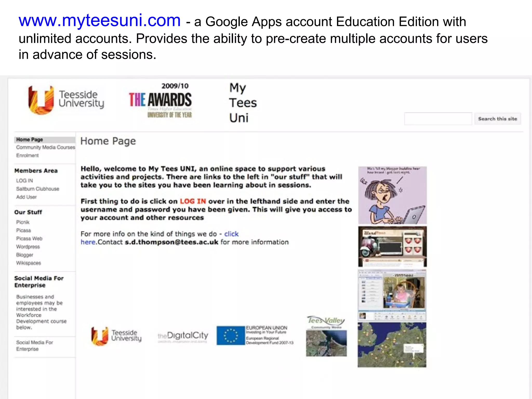Image resolution: width=532 pixels, height=399 pixels.
Task: Focus the site search input field
Action: click(x=438, y=119)
